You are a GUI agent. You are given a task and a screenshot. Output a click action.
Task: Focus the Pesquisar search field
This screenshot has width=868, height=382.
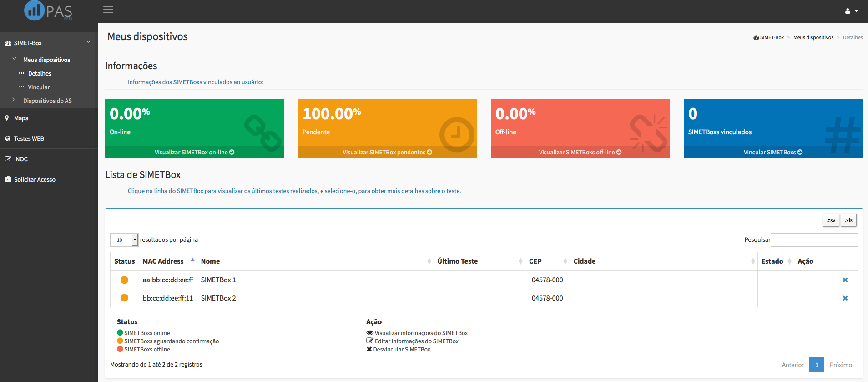814,240
